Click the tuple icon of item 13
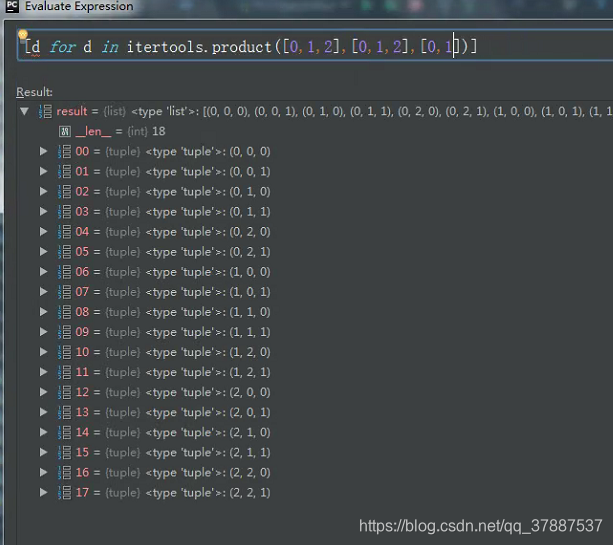Image resolution: width=613 pixels, height=545 pixels. (x=65, y=412)
